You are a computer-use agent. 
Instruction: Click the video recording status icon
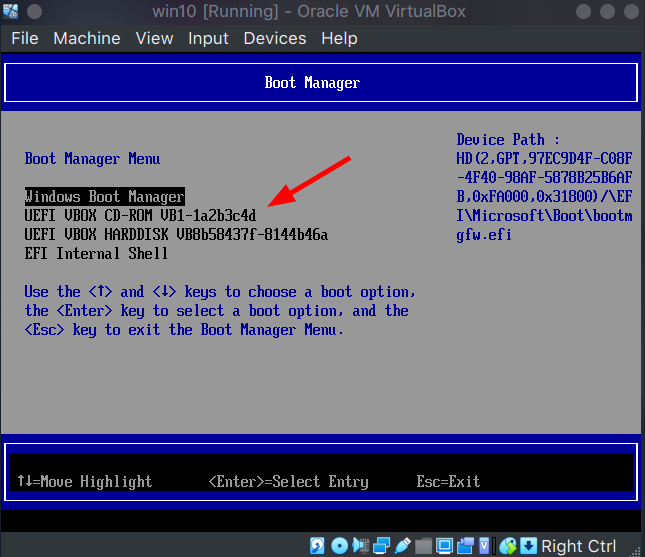(465, 545)
